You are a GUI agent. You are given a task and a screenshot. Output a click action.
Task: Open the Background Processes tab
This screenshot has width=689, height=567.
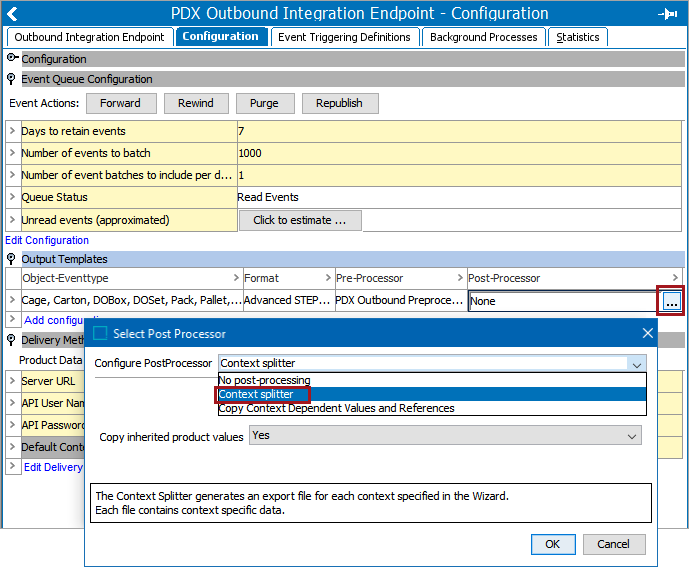point(484,37)
